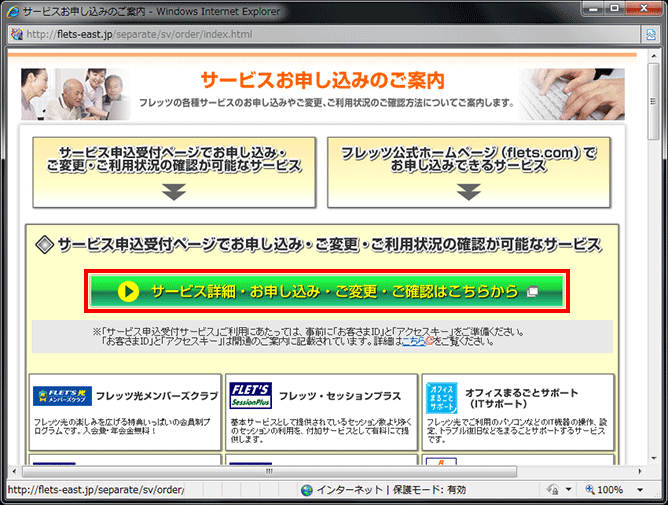The height and width of the screenshot is (505, 668).
Task: Open フレッツ光メンバーズクラブ title link
Action: tap(157, 396)
